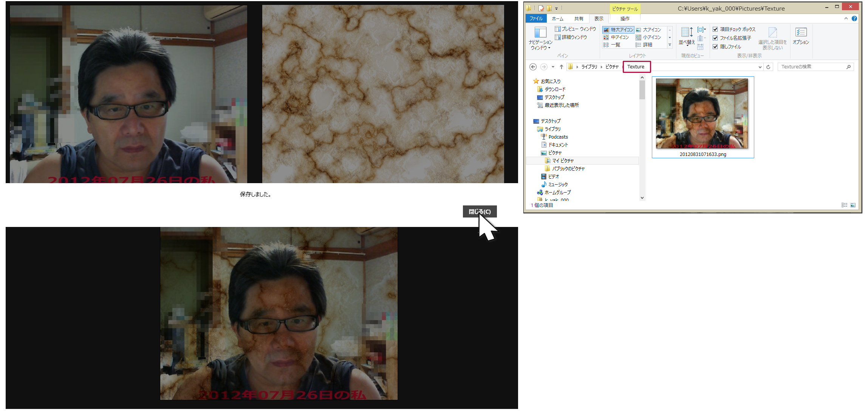This screenshot has width=868, height=415.
Task: Toggle the プレビュー ウィンドウ pane
Action: point(575,29)
